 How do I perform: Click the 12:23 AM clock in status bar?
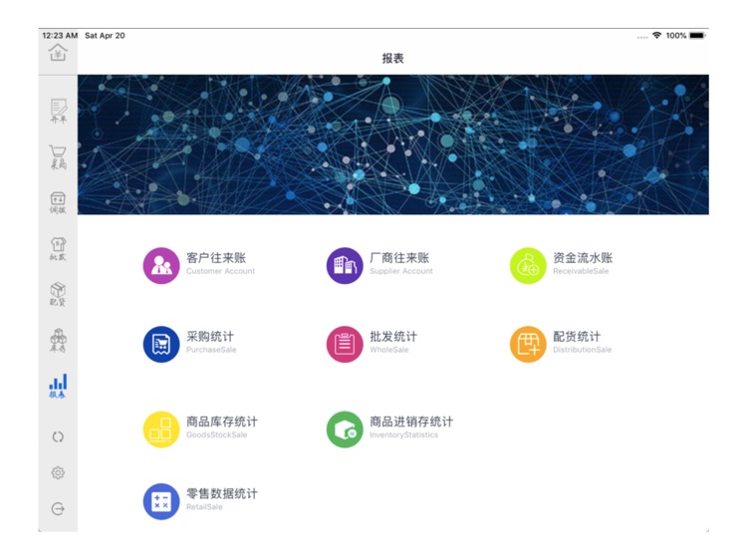[x=60, y=35]
